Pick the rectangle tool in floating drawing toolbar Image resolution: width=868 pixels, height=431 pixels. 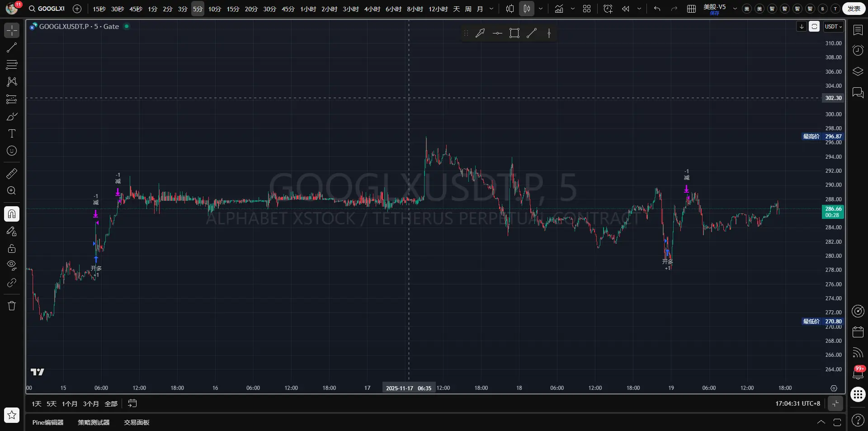pos(514,33)
